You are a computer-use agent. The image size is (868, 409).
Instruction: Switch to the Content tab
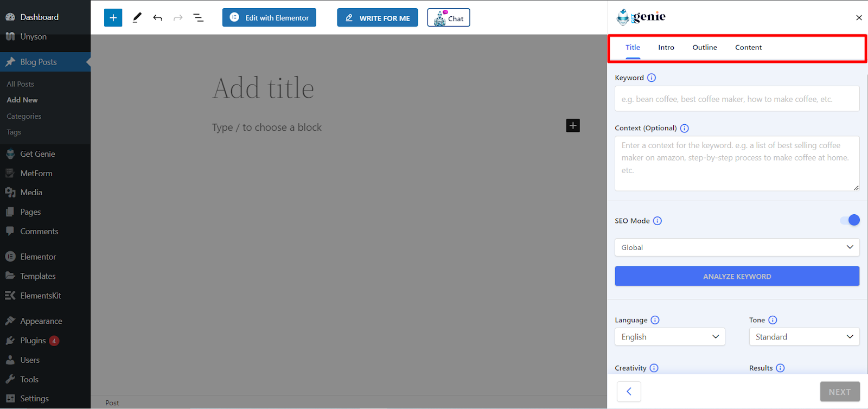point(748,47)
